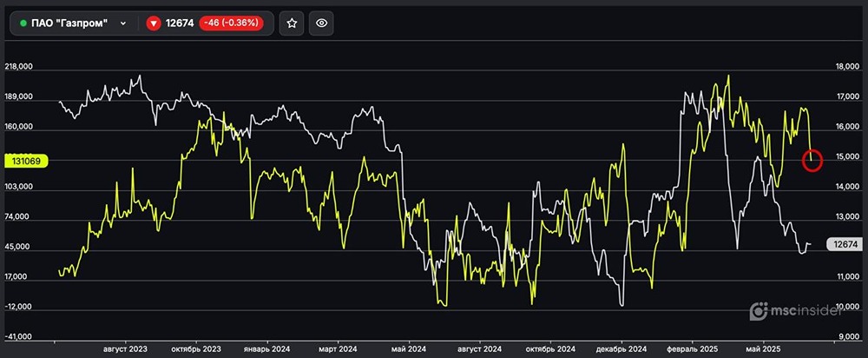Select октябрь 2024 on time axis
Image resolution: width=868 pixels, height=358 pixels.
coord(550,349)
